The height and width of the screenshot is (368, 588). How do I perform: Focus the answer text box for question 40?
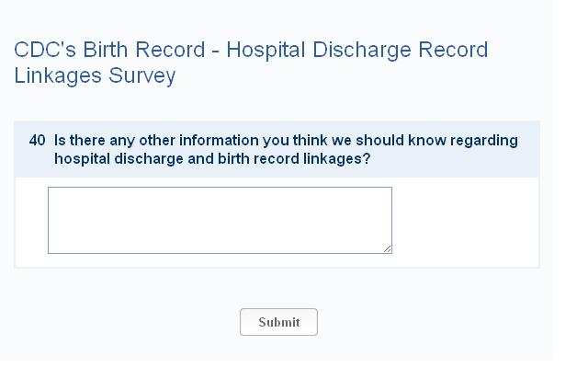click(x=220, y=220)
